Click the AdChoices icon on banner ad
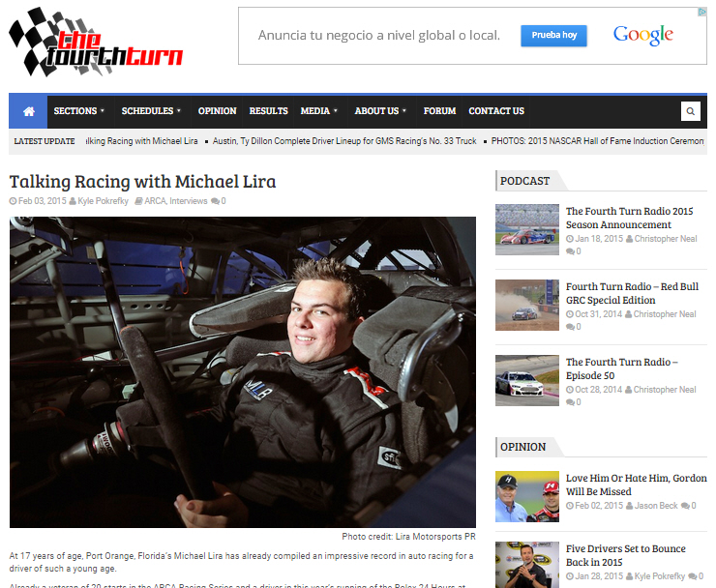The width and height of the screenshot is (716, 588). pyautogui.click(x=701, y=13)
